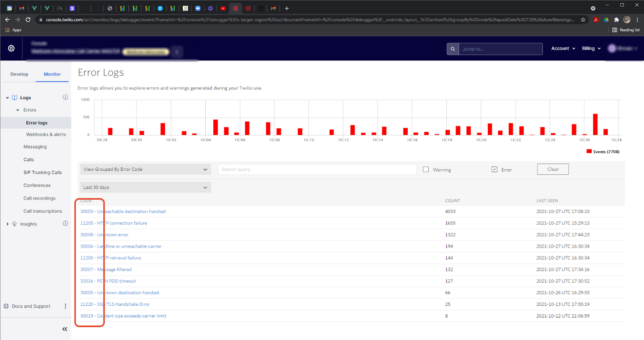Screen dimensions: 644x340
Task: Open Conferences logs
Action: pyautogui.click(x=37, y=185)
